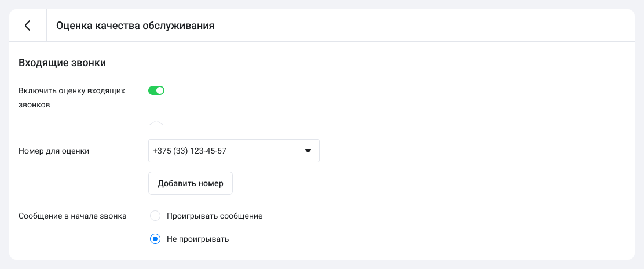Select the "Проигрывать сообщение" radio button
Viewport: 644px width, 269px height.
click(x=155, y=216)
